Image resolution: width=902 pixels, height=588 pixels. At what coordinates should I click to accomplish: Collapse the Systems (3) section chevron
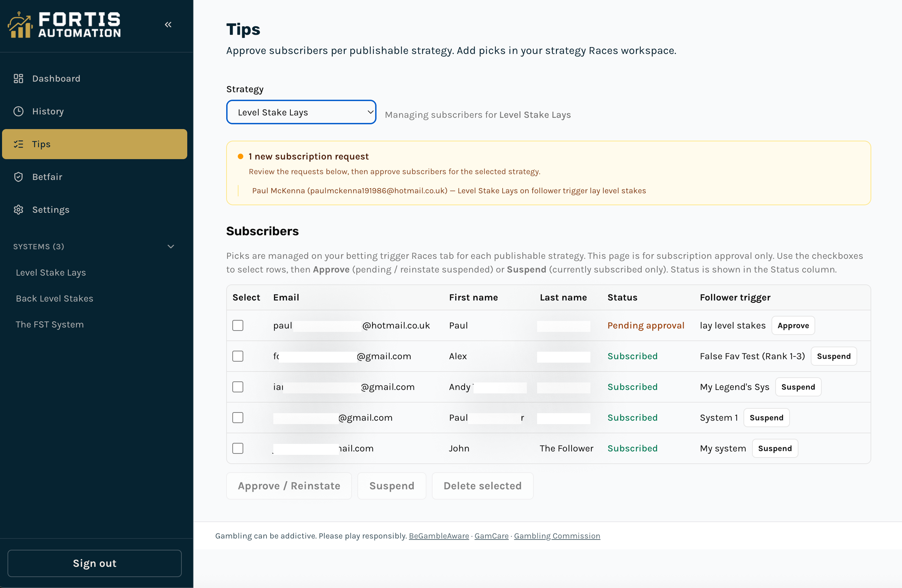(171, 247)
